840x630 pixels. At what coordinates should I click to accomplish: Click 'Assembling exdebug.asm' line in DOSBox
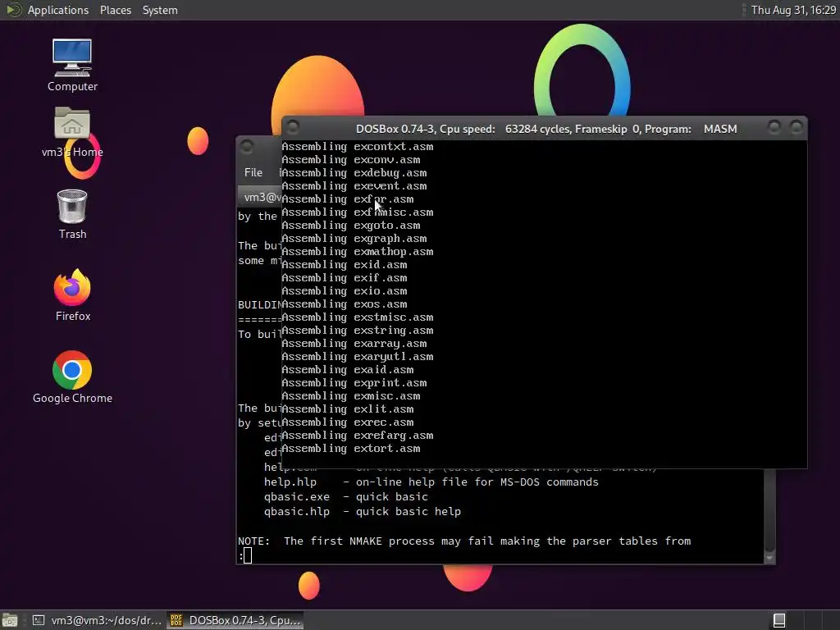click(x=354, y=172)
